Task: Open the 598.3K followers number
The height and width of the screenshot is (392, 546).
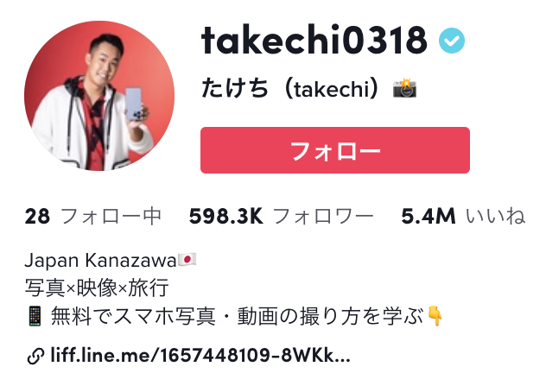Action: click(225, 216)
